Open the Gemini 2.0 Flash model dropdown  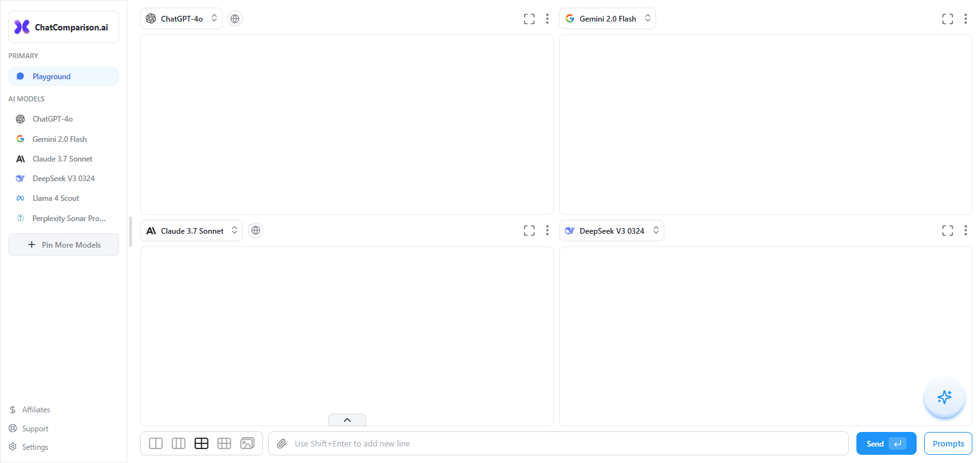[607, 19]
